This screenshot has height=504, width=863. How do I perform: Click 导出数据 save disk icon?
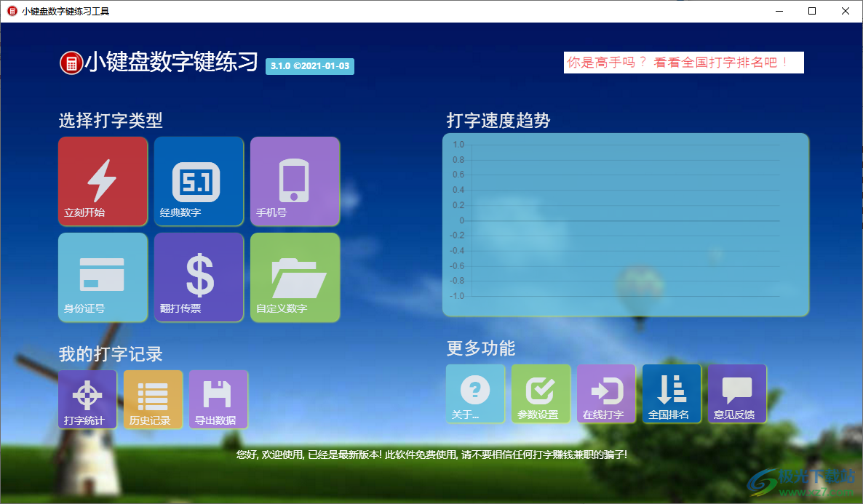click(x=218, y=399)
